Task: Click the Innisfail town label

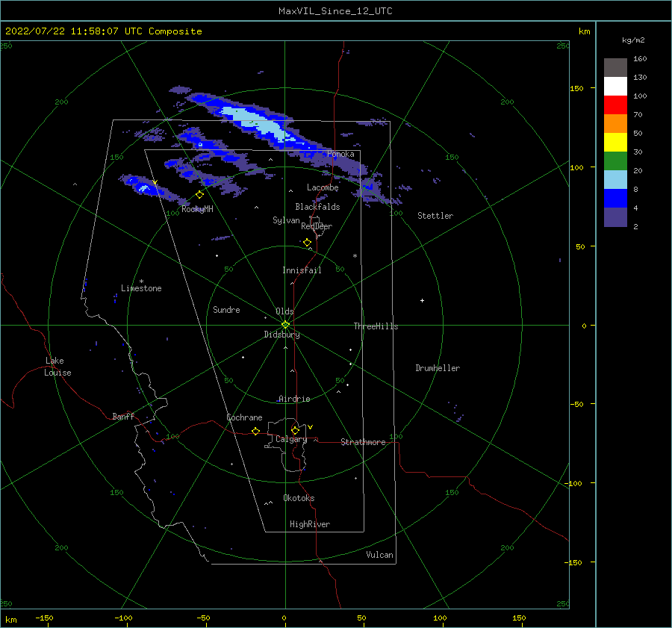Action: point(302,270)
